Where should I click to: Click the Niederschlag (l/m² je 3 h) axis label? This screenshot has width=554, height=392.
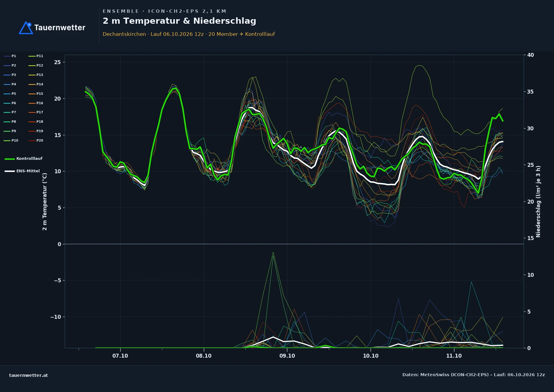(538, 201)
